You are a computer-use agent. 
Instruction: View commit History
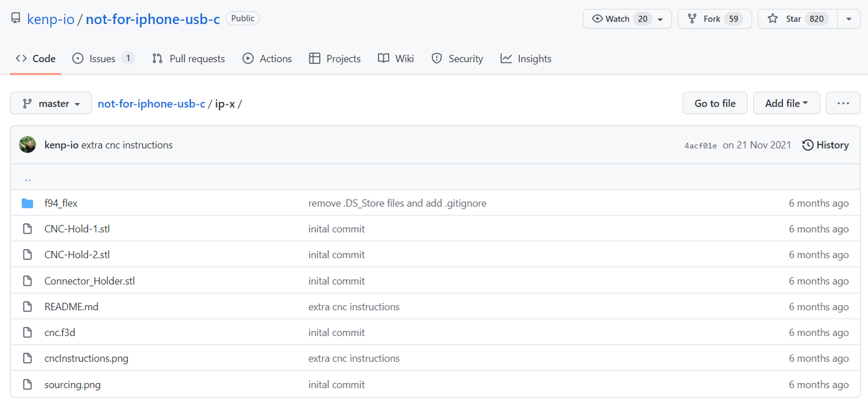825,145
